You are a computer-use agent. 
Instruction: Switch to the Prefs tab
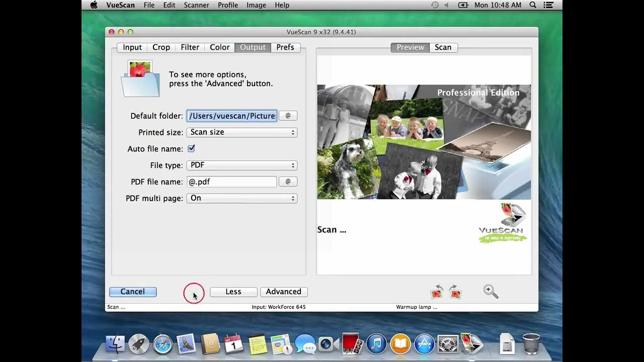285,47
